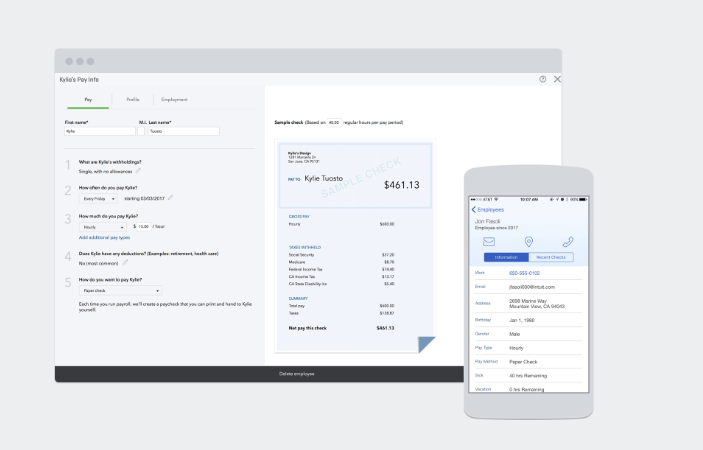The image size is (703, 450).
Task: Click the Add additional pay types link
Action: point(104,238)
